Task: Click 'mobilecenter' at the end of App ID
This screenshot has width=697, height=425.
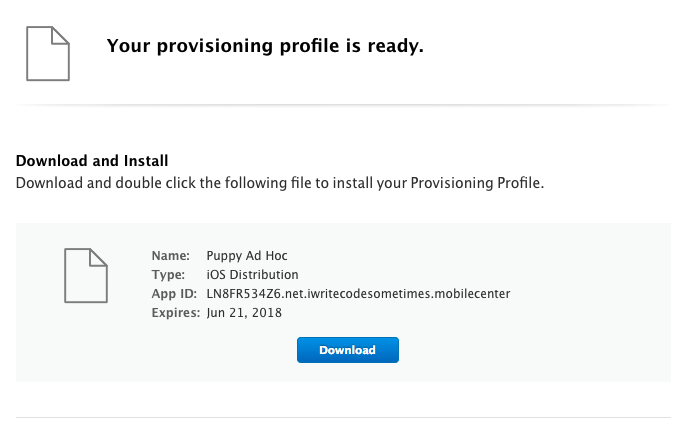Action: click(x=474, y=294)
